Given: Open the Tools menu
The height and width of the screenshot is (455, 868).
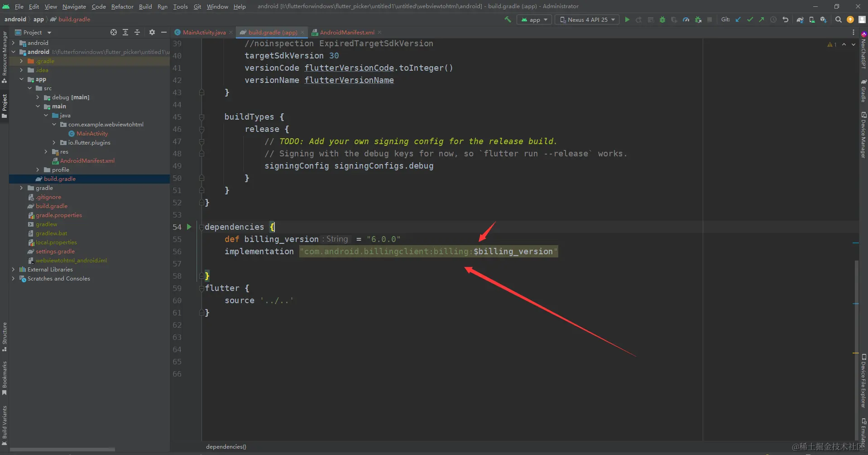Looking at the screenshot, I should [180, 6].
